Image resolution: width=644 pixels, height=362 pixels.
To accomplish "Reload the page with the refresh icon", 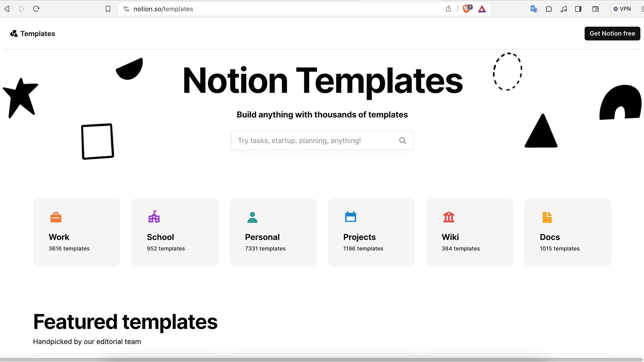I will click(x=36, y=9).
